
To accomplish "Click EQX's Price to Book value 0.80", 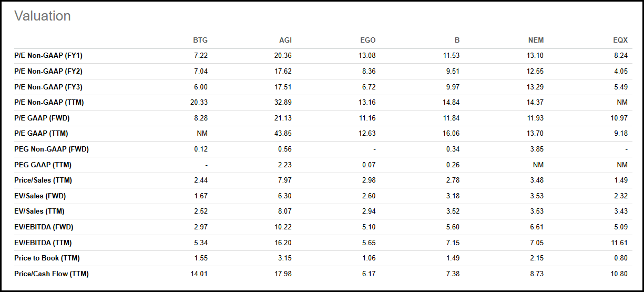I will [621, 258].
